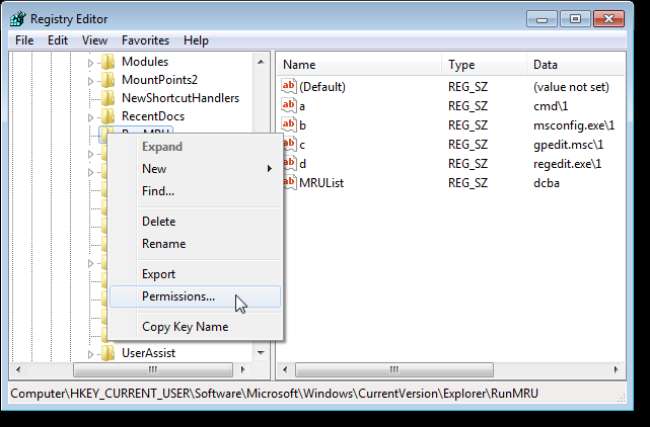Click the values pane horizontal scrollbar thumb
Viewport: 650px width, 427px height.
coord(394,369)
